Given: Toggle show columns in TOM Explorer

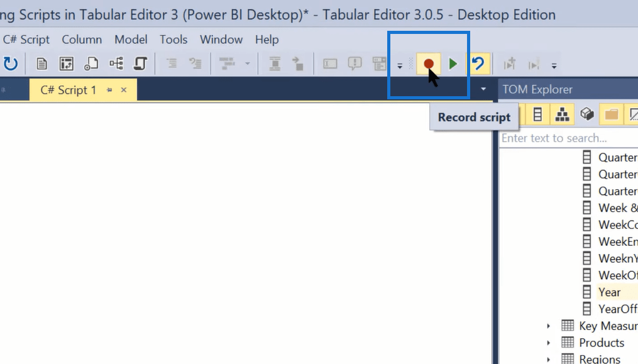Looking at the screenshot, I should click(537, 114).
